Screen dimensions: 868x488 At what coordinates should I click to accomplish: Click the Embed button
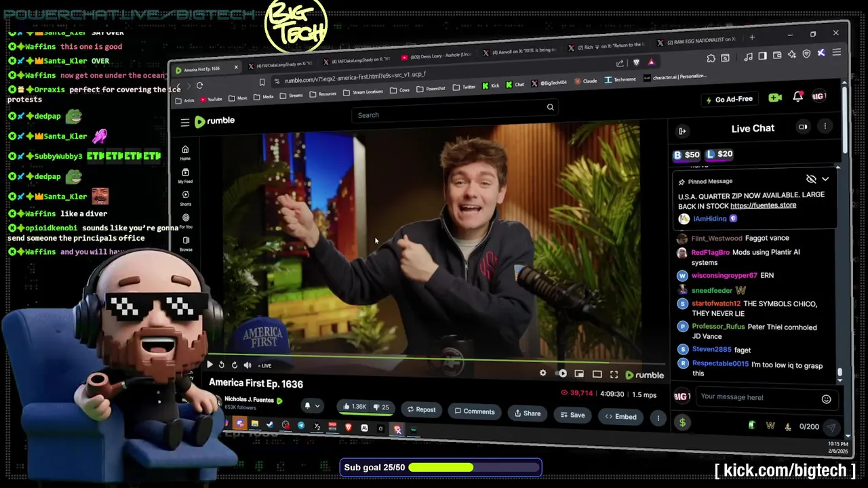click(620, 417)
